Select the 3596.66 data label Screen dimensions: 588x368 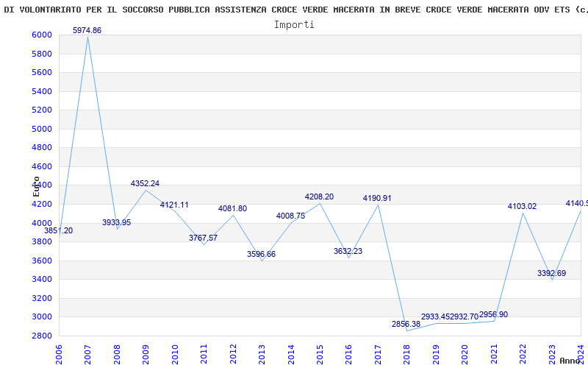pos(262,254)
